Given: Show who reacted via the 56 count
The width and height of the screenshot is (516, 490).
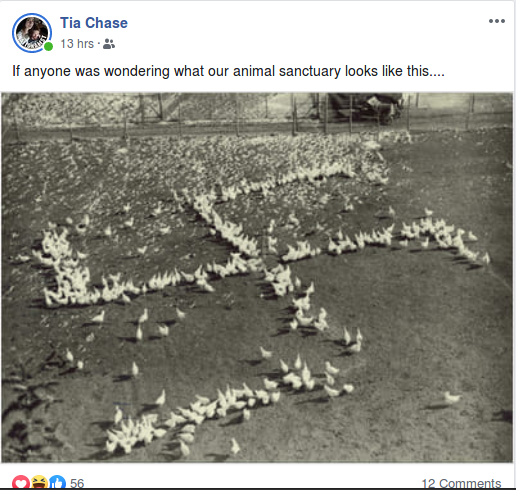Looking at the screenshot, I should (x=77, y=483).
